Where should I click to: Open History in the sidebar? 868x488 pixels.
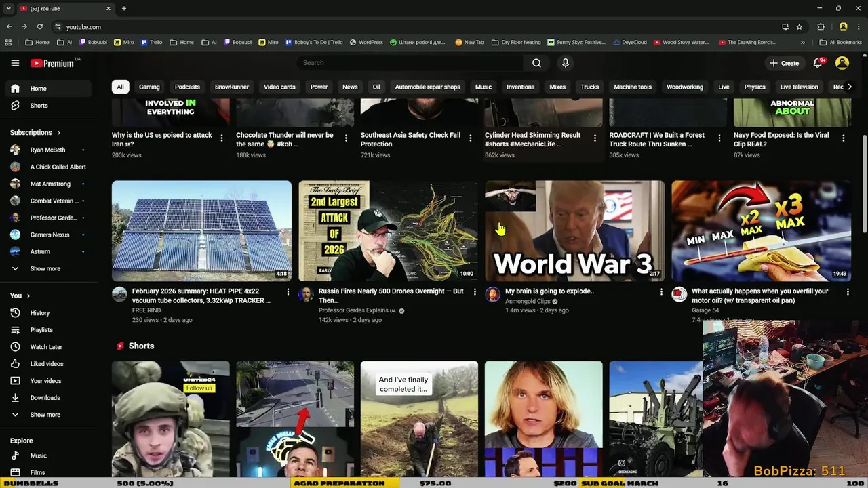[47, 313]
